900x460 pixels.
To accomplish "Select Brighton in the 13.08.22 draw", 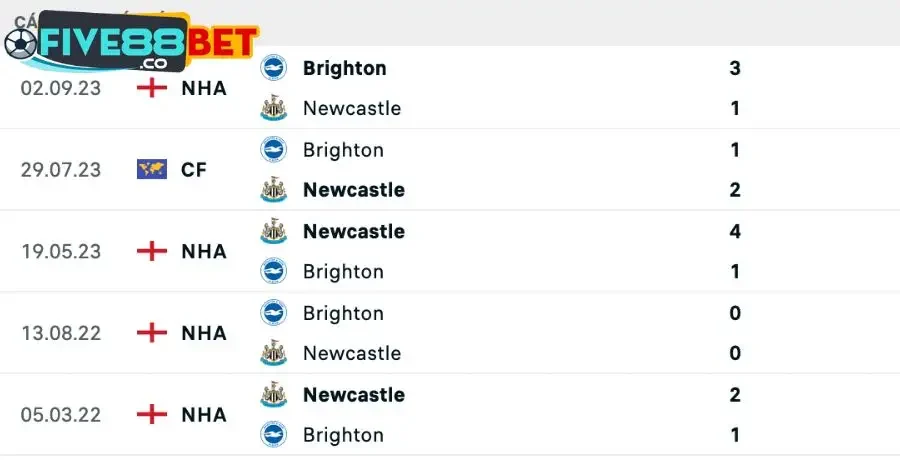I will tap(343, 313).
